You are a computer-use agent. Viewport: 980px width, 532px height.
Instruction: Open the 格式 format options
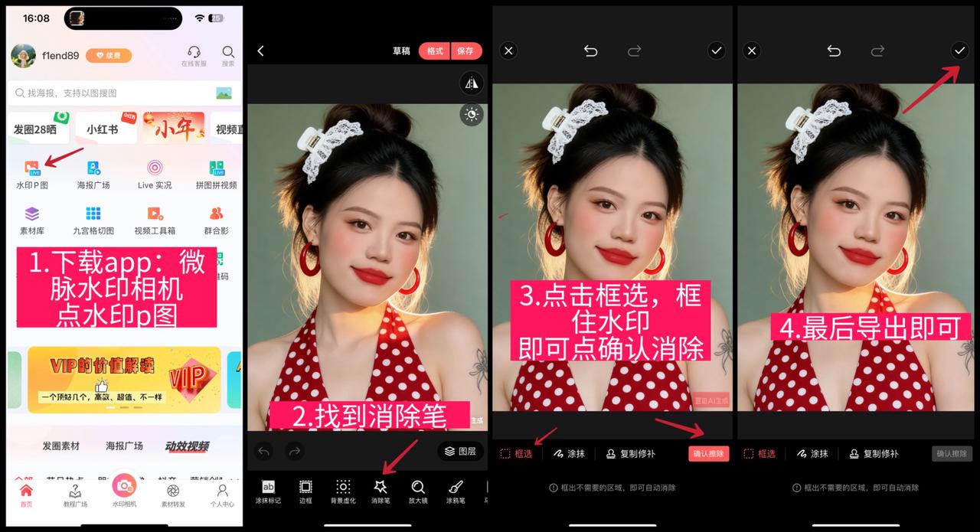[435, 51]
